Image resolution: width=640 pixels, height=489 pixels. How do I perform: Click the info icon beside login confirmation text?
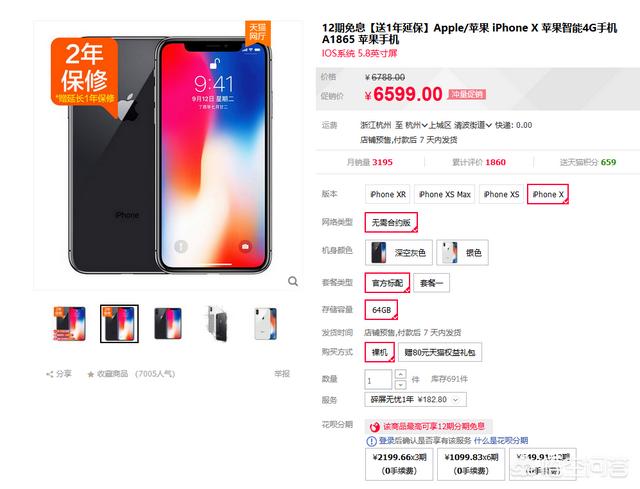tap(371, 441)
